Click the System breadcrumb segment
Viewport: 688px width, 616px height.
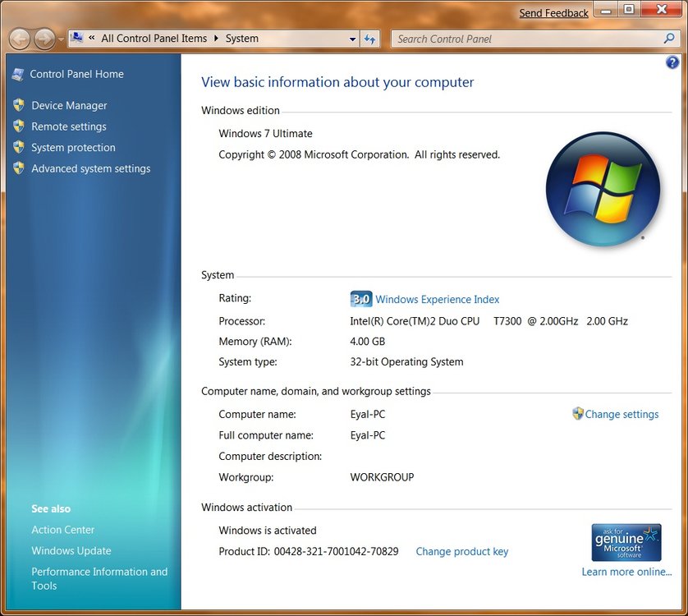tap(241, 39)
